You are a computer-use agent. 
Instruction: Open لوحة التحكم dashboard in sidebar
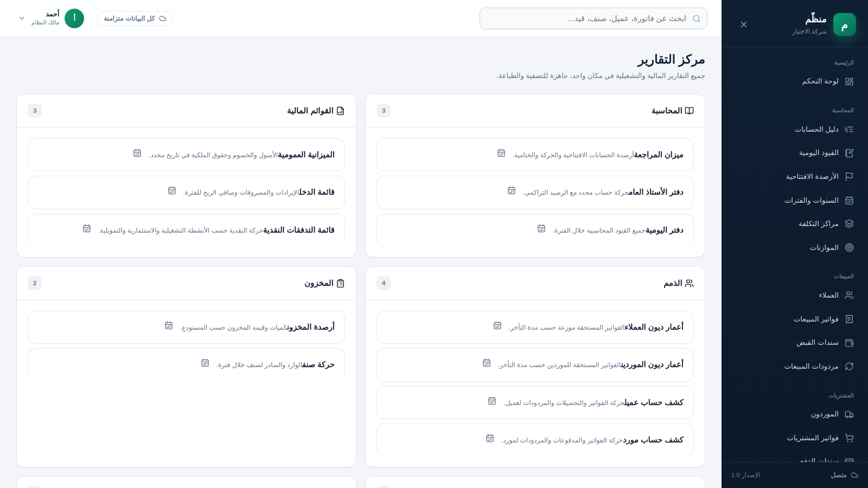(795, 81)
